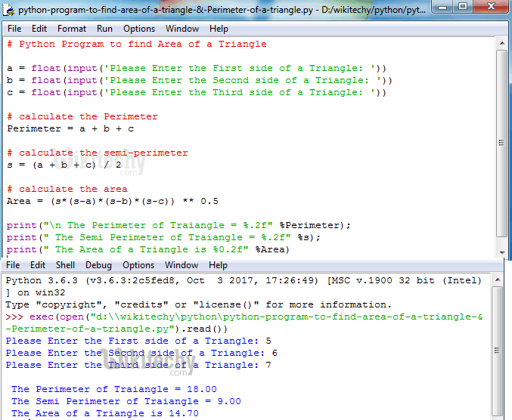Viewport: 512px width, 420px height.
Task: Open the editor's Edit menu
Action: (39, 29)
